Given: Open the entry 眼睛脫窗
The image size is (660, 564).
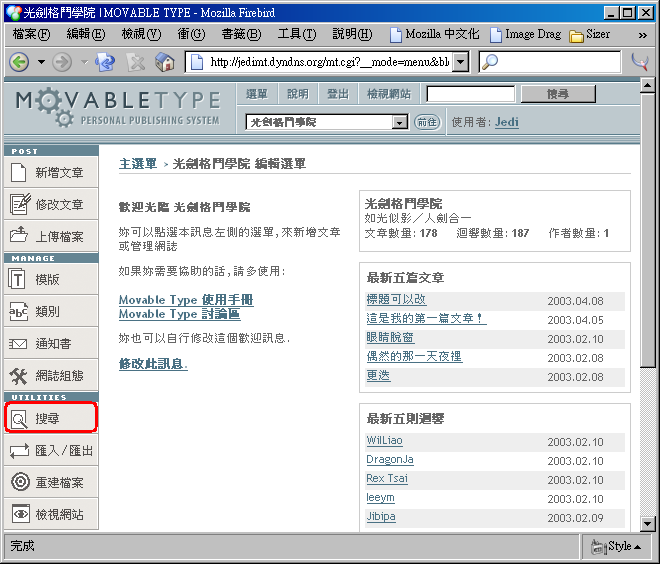Looking at the screenshot, I should click(x=390, y=337).
